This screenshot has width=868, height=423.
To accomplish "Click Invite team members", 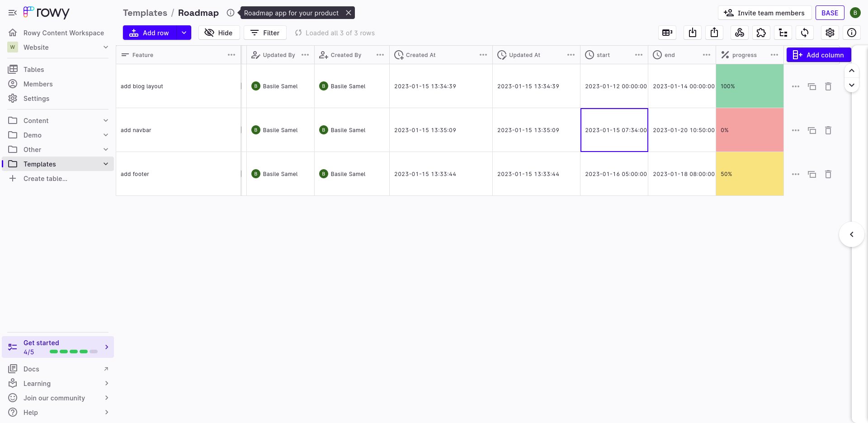I will (764, 13).
